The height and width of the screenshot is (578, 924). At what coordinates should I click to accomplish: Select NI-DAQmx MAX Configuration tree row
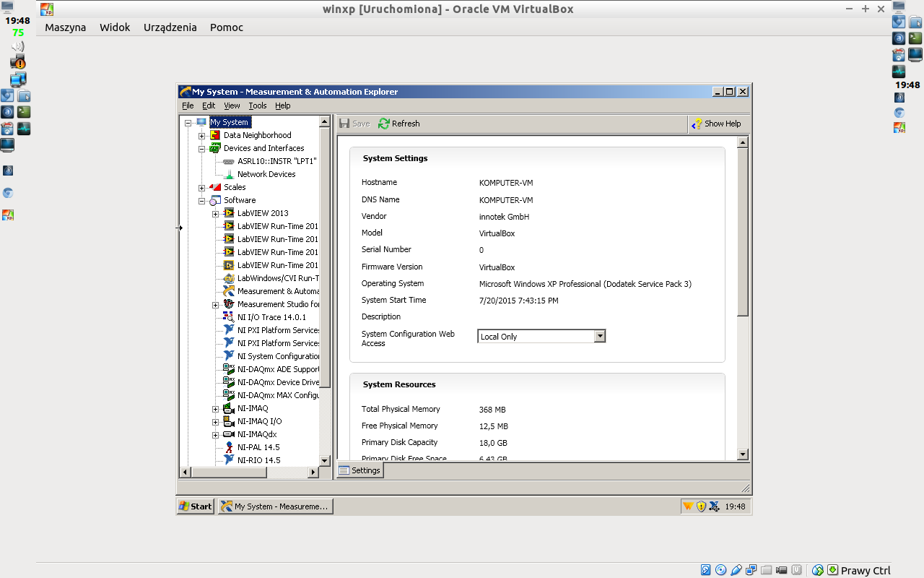[x=271, y=395]
